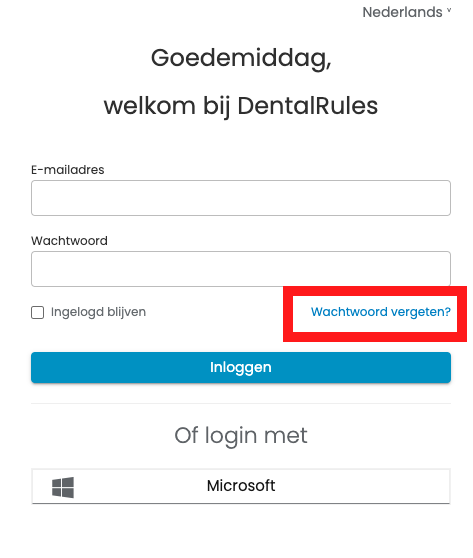Click the small chevron beside Nederlands

[449, 11]
